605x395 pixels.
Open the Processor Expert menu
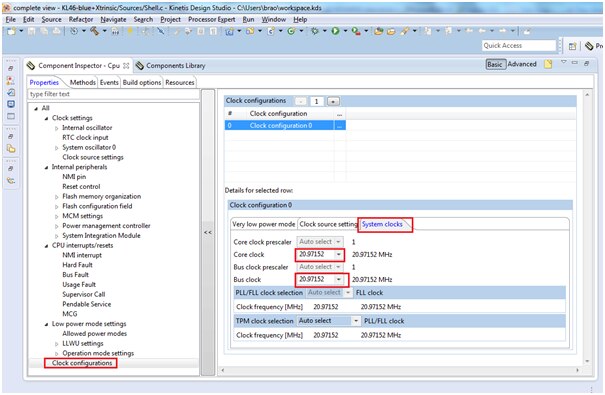point(211,19)
